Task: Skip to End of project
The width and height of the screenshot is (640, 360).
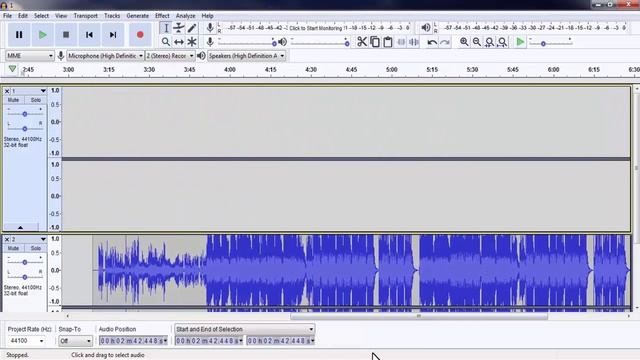Action: [113, 35]
